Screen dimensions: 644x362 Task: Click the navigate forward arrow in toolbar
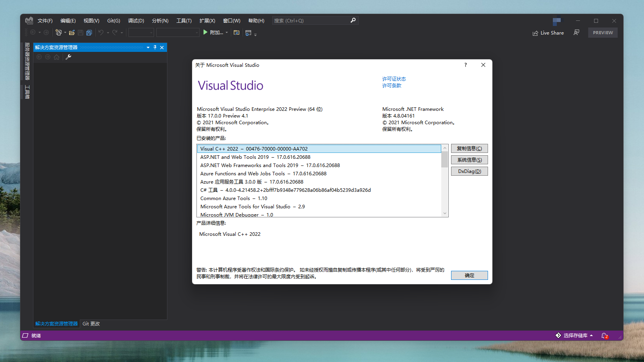46,33
